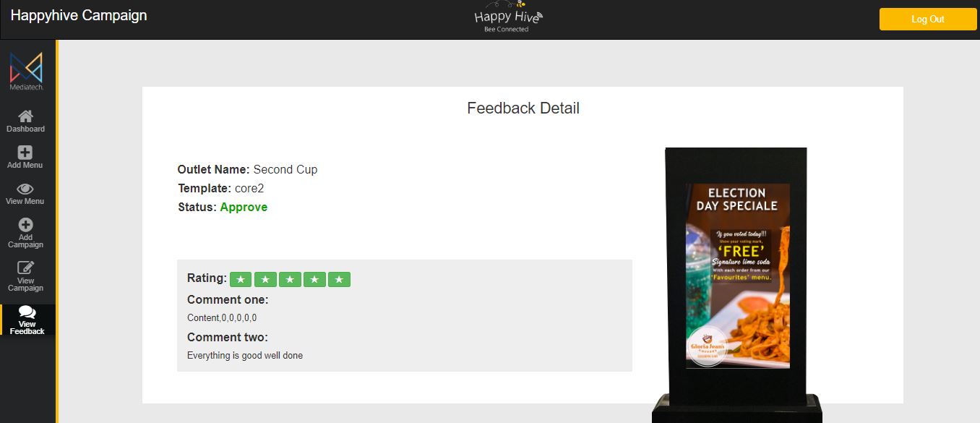The image size is (980, 423).
Task: Select the third rating star
Action: click(x=290, y=279)
